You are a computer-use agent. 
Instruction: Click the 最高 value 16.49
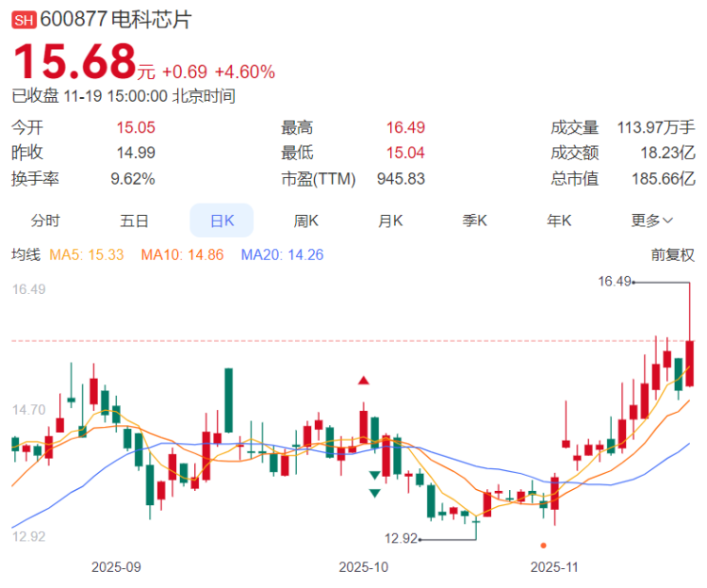(x=405, y=127)
